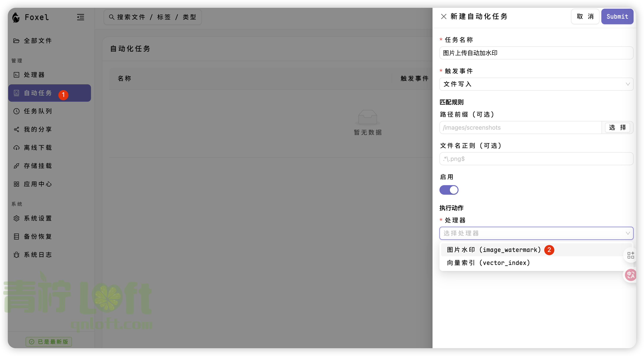Screen dimensions: 644x356
Task: Open 应用中心 from the sidebar
Action: [37, 184]
